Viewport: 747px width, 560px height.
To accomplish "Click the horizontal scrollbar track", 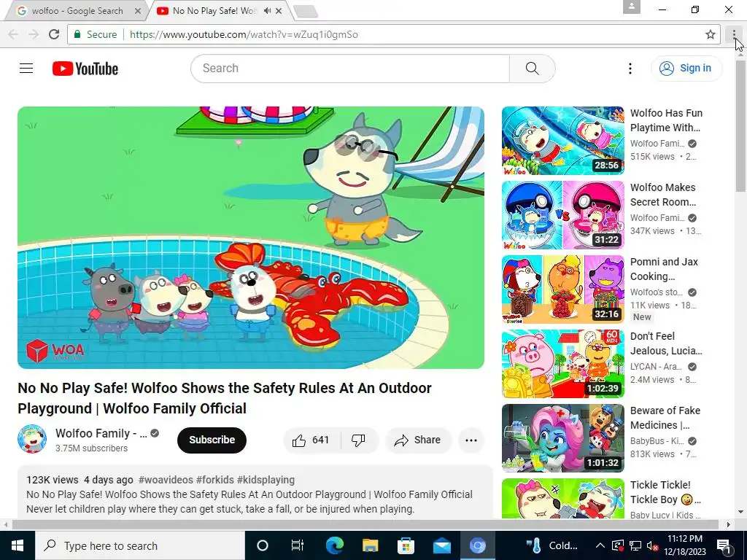I will [365, 524].
